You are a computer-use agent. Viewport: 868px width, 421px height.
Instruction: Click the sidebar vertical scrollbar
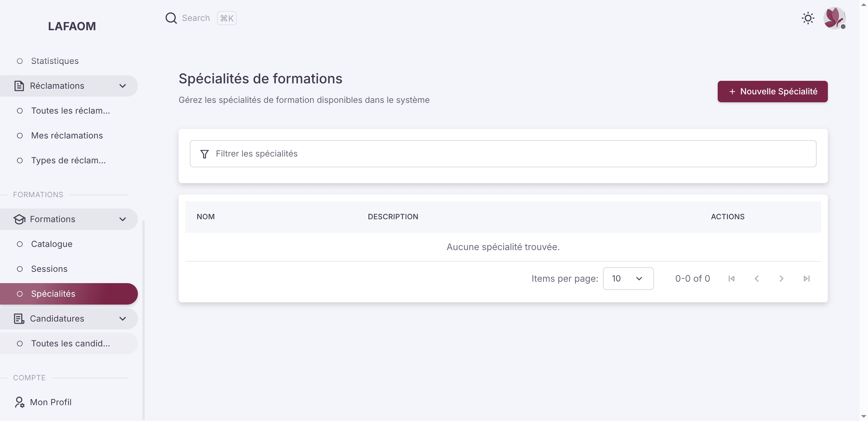(x=144, y=320)
